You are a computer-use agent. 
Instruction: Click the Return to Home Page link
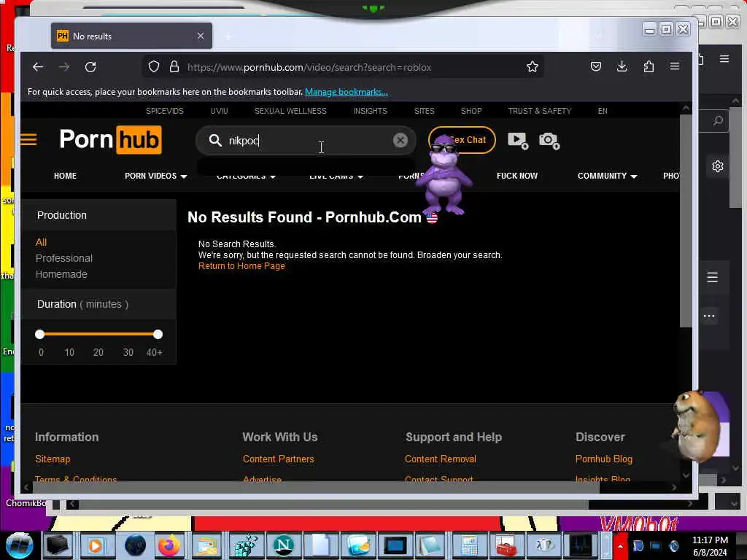coord(241,266)
